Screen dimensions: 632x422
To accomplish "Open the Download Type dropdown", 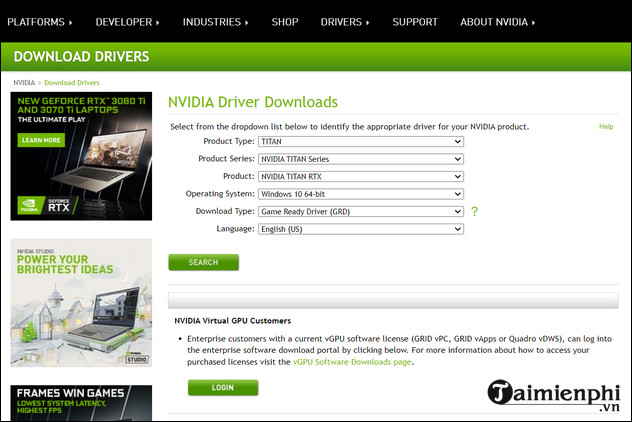I will click(361, 212).
